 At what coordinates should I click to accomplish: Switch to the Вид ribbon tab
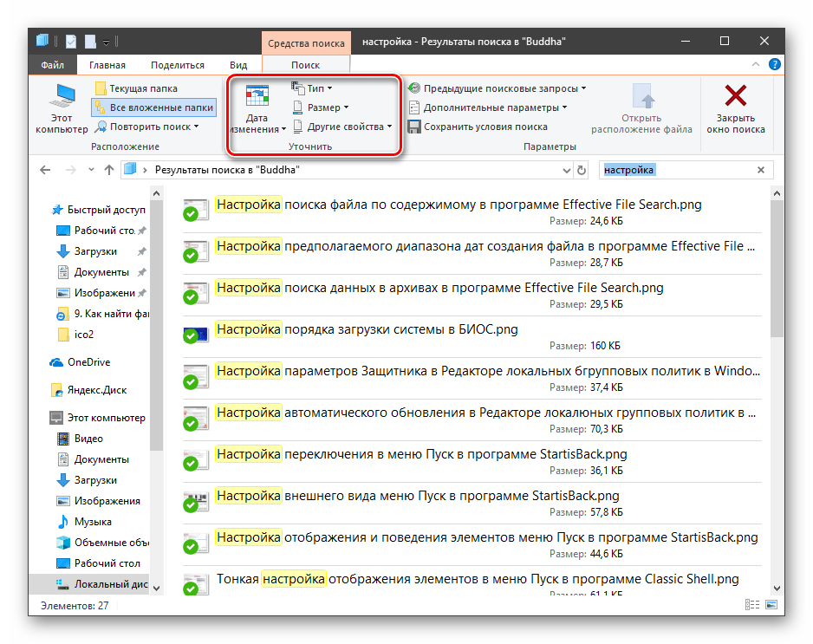pyautogui.click(x=238, y=65)
